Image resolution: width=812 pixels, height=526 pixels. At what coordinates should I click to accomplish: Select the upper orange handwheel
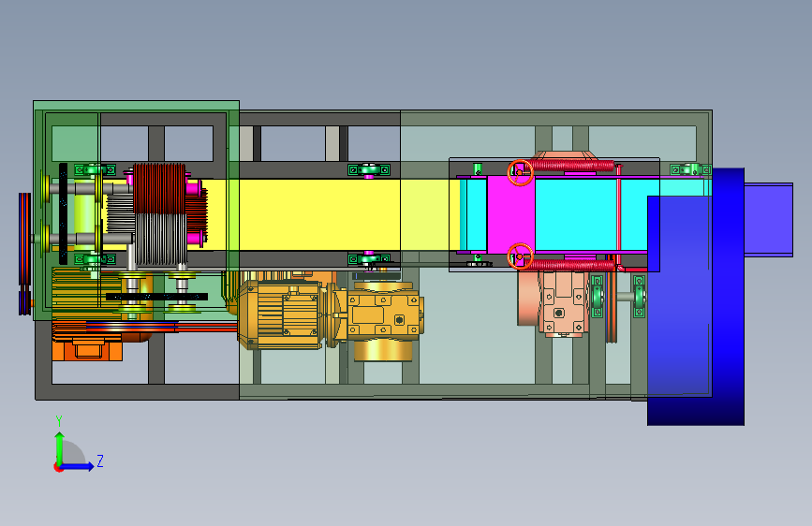tap(520, 172)
